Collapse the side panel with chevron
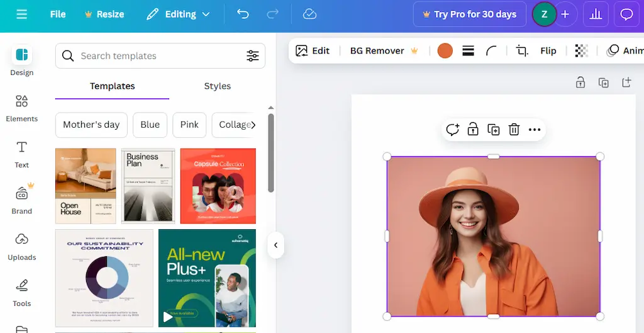644x333 pixels. 275,246
